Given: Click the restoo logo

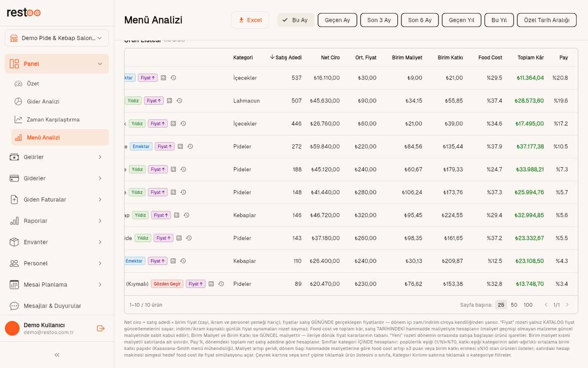Looking at the screenshot, I should click(x=24, y=13).
